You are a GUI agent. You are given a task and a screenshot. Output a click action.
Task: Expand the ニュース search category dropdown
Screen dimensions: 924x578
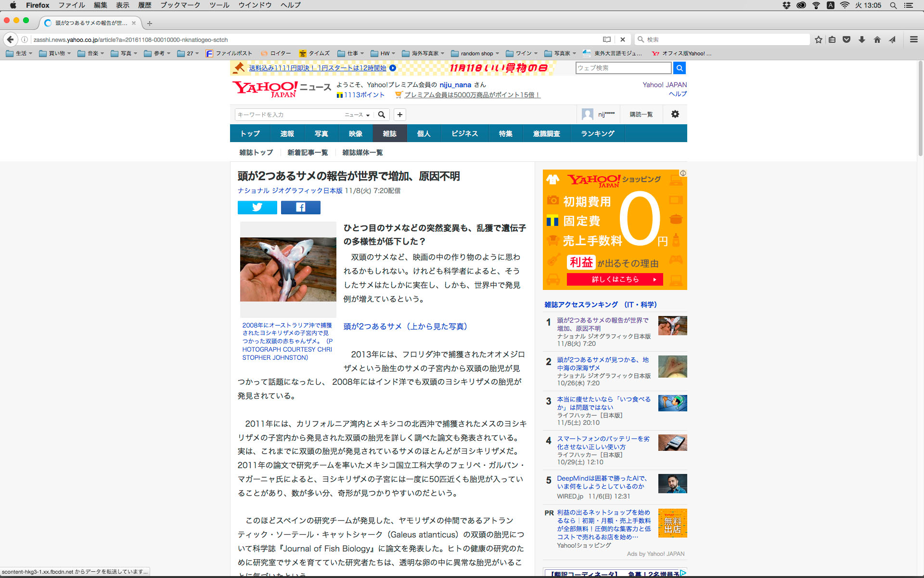tap(357, 115)
